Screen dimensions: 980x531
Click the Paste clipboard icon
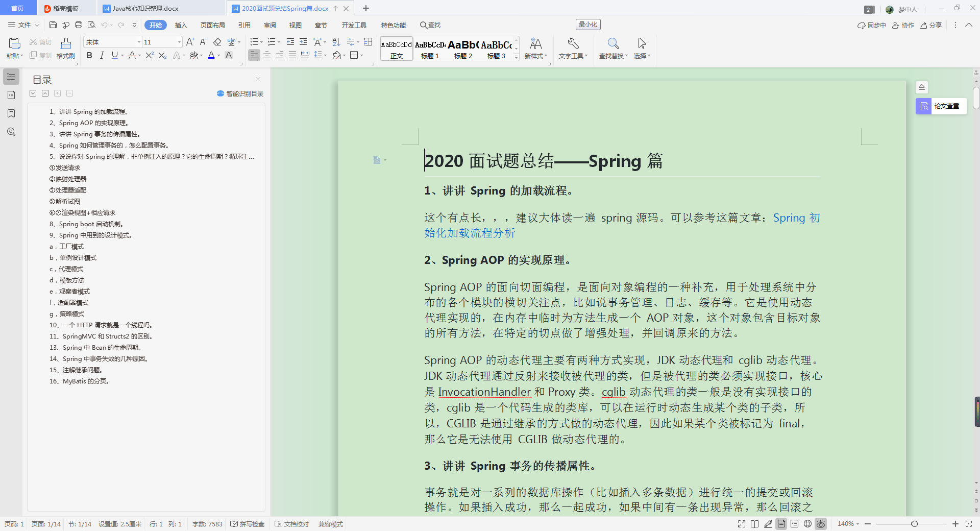[x=14, y=44]
